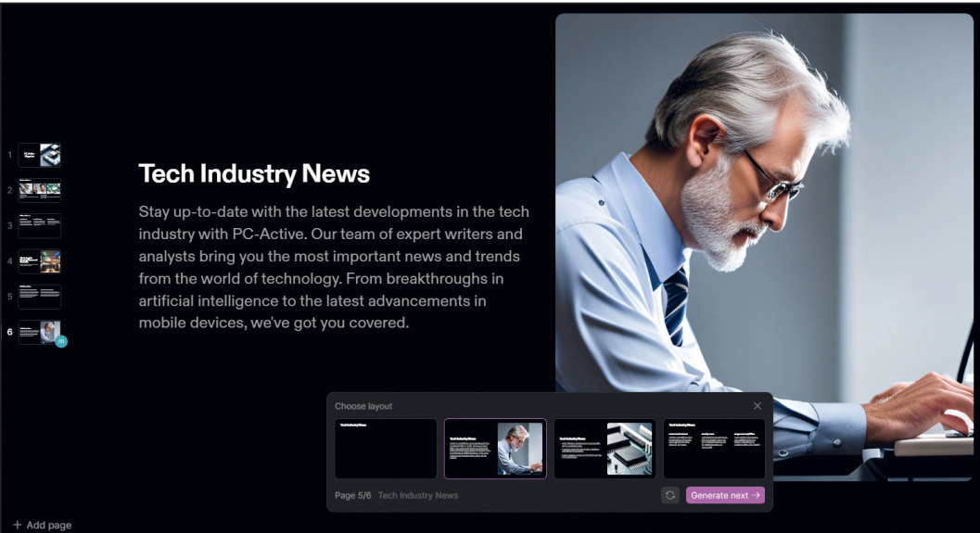Screen dimensions: 980x533
Task: Click the regenerate refresh icon
Action: tap(670, 496)
